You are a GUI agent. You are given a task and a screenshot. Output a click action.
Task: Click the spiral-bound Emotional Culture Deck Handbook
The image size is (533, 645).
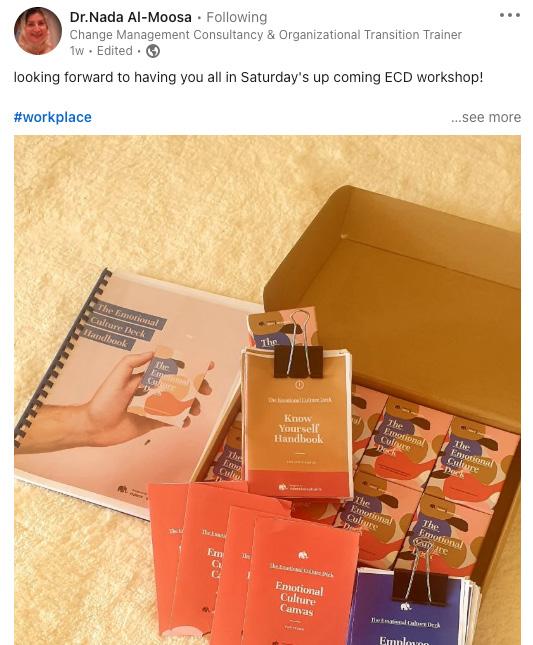123,391
